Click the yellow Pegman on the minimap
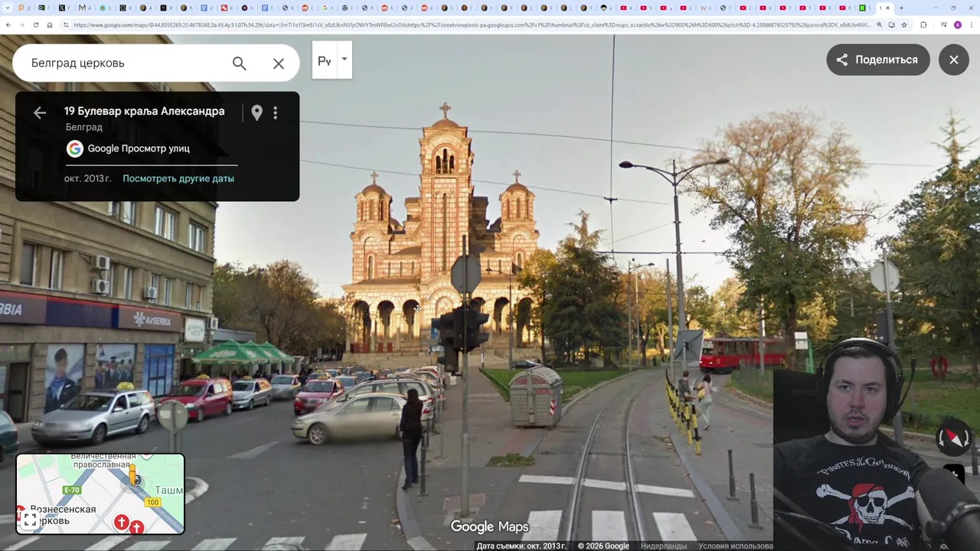 (134, 474)
